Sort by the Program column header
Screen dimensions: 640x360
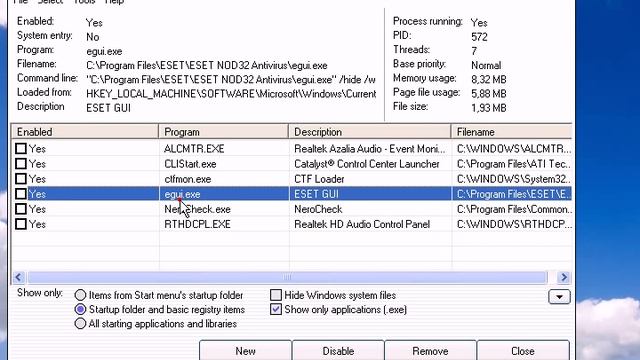[x=224, y=132]
